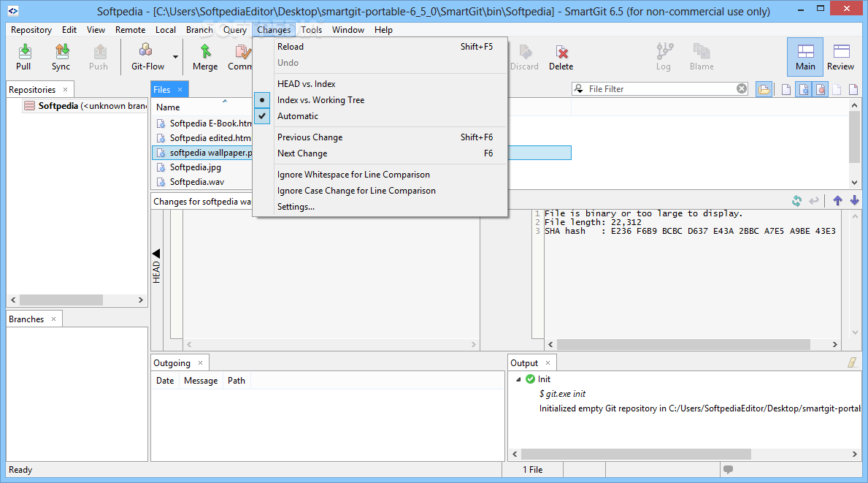Open Settings... in the Changes menu
The height and width of the screenshot is (483, 868).
(380, 208)
